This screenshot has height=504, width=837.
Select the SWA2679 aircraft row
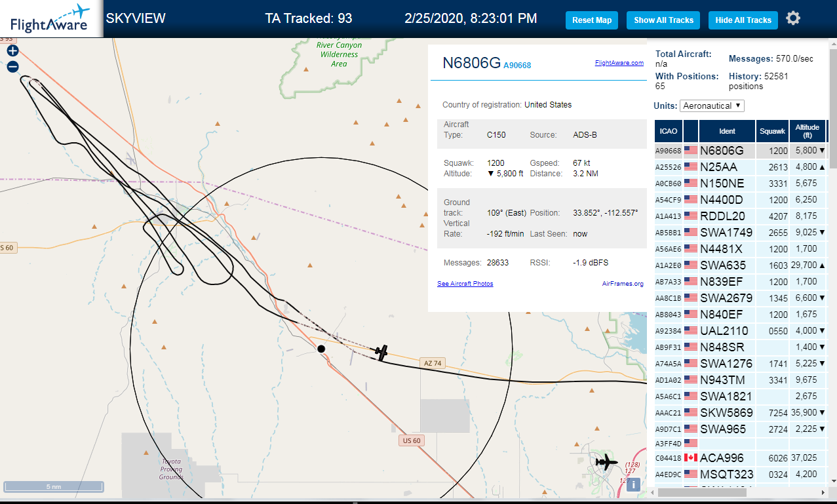point(741,298)
